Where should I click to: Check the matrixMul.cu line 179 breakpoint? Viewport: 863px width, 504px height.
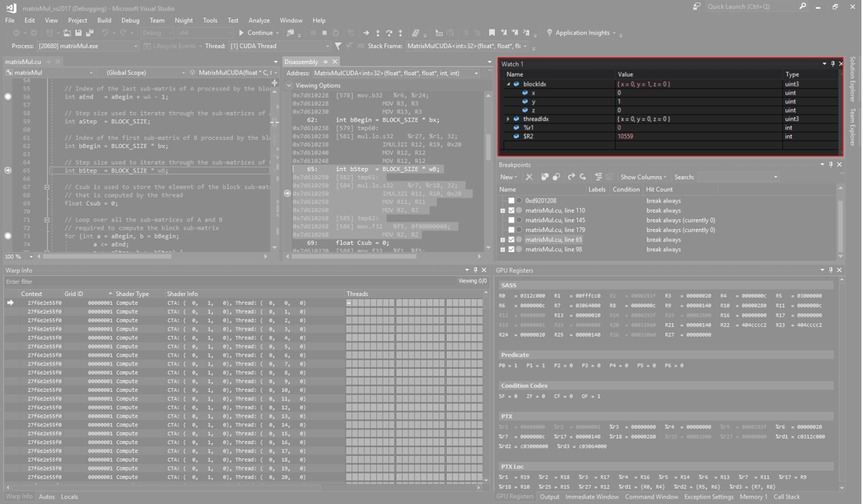(x=512, y=230)
